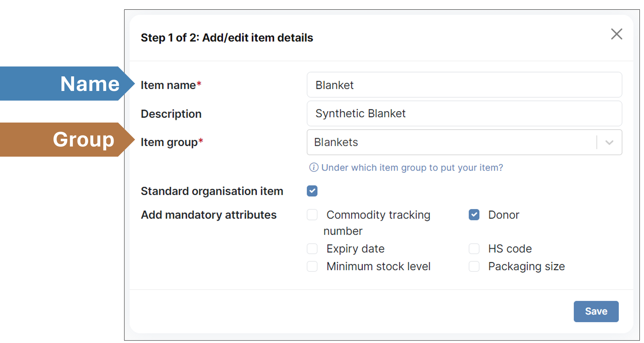The image size is (644, 343).
Task: Click the brown Group arrow callout
Action: (66, 140)
